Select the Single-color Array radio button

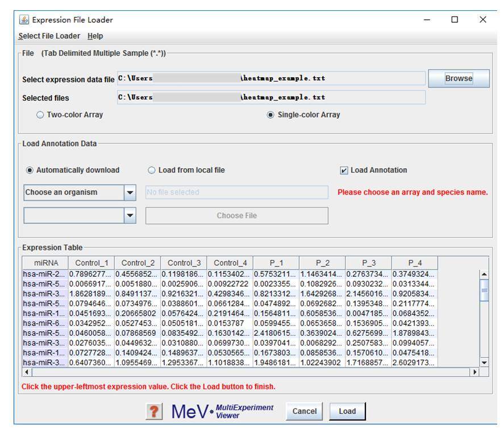[270, 115]
